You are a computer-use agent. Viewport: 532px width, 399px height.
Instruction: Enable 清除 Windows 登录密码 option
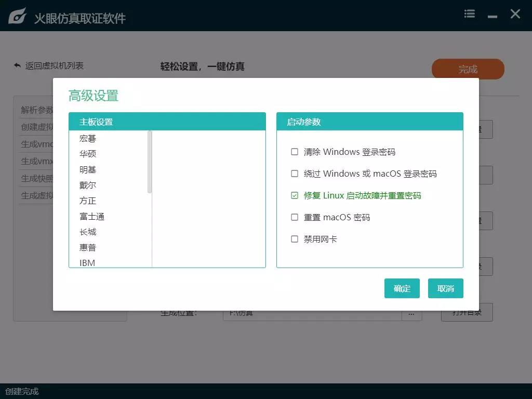coord(295,151)
